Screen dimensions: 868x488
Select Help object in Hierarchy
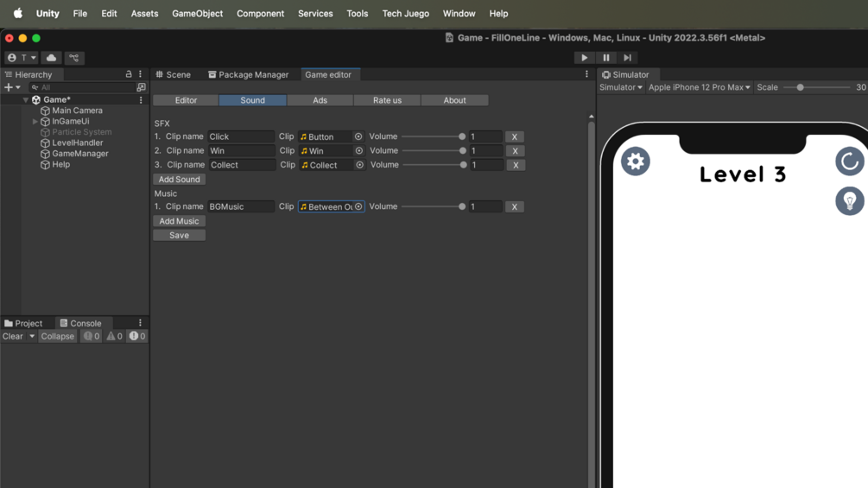pos(54,164)
